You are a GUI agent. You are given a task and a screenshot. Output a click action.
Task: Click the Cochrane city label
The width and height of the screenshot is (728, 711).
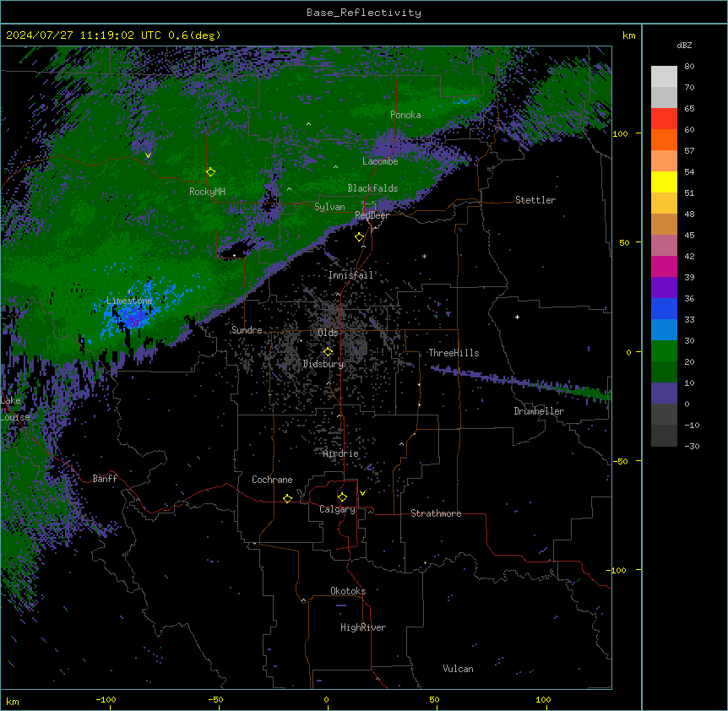272,480
